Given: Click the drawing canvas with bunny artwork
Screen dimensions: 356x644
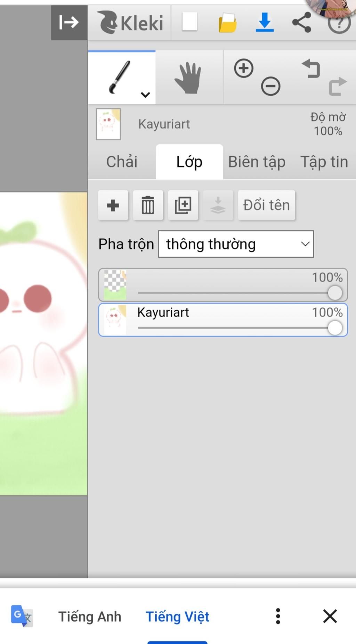Looking at the screenshot, I should click(x=44, y=344).
